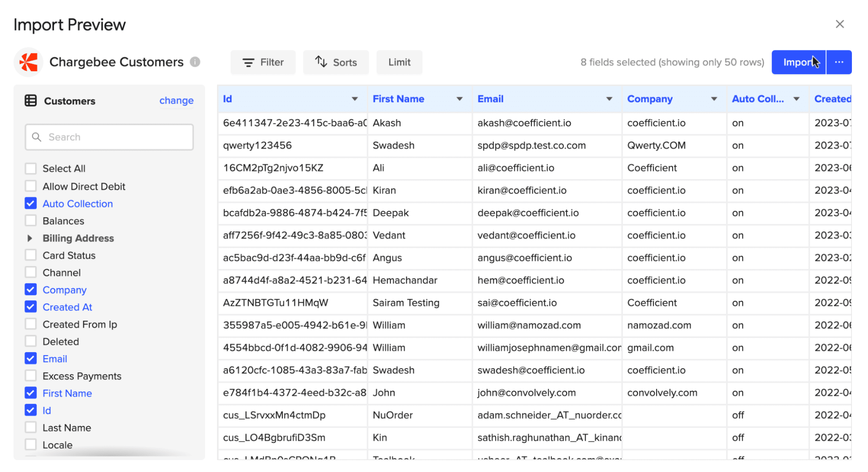Screen dimensions: 868x472
Task: Select Id cell AzZTNBTGTu11HMqW
Action: pyautogui.click(x=293, y=303)
